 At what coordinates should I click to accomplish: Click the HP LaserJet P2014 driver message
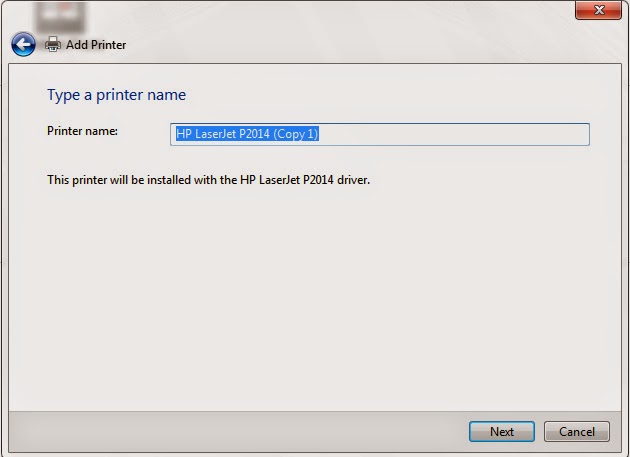[209, 180]
